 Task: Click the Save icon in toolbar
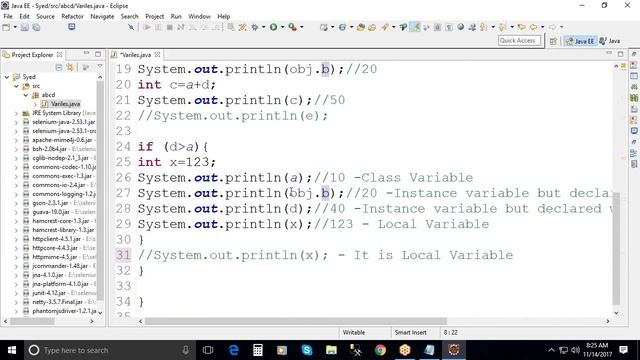tap(24, 27)
